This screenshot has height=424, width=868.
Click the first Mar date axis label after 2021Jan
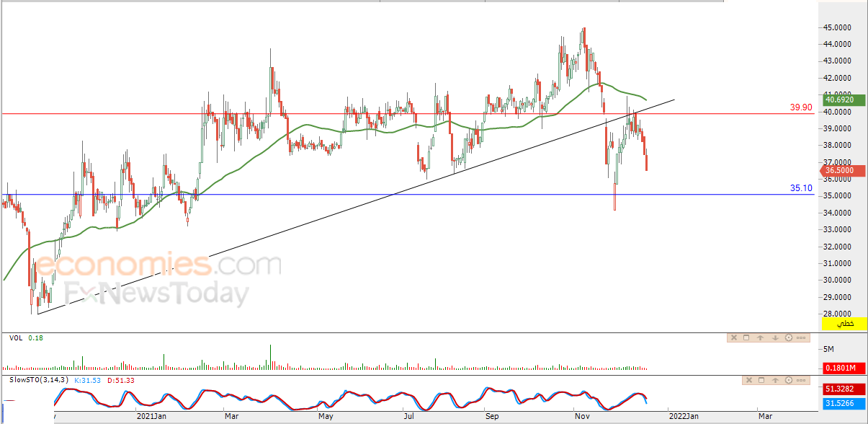[x=231, y=416]
